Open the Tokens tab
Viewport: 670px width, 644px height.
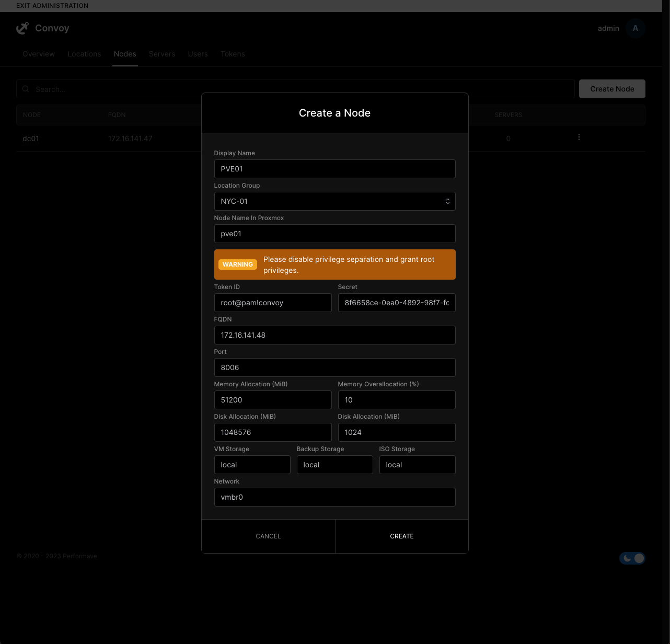pyautogui.click(x=233, y=54)
